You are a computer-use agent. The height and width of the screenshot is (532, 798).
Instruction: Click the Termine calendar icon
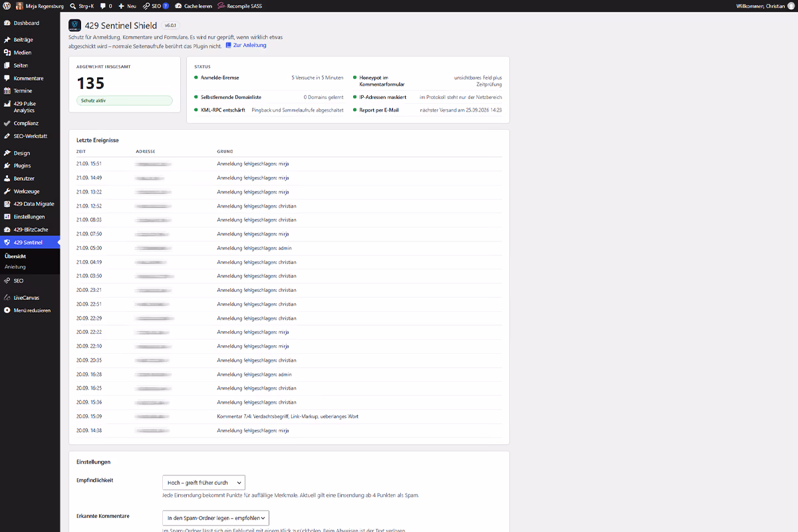point(7,91)
